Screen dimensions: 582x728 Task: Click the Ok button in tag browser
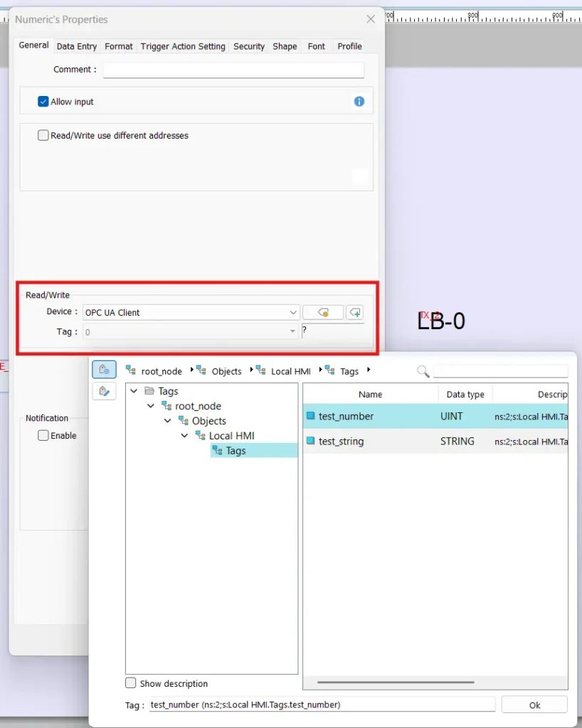click(534, 704)
